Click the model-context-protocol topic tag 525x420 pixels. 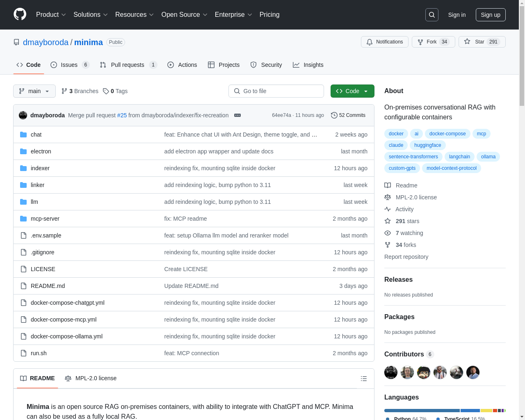tap(452, 168)
